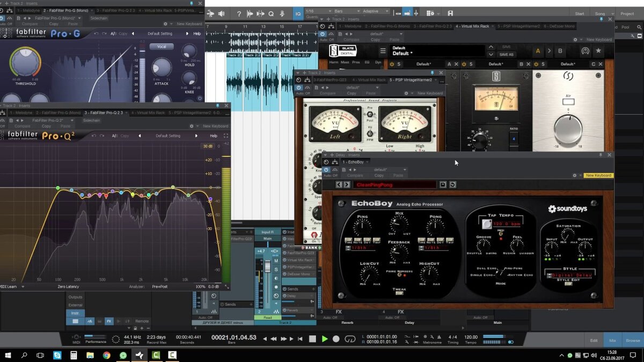Click the Vocal button in Pro-G

(x=161, y=47)
